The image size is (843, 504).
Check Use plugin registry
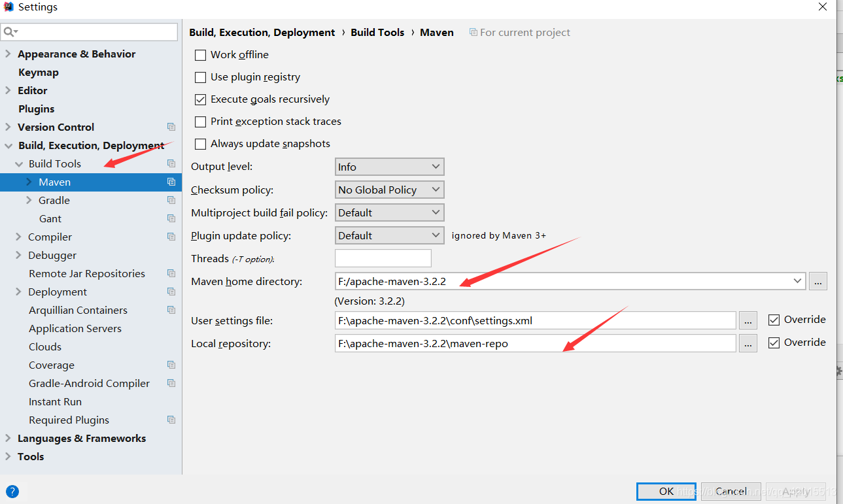[200, 77]
